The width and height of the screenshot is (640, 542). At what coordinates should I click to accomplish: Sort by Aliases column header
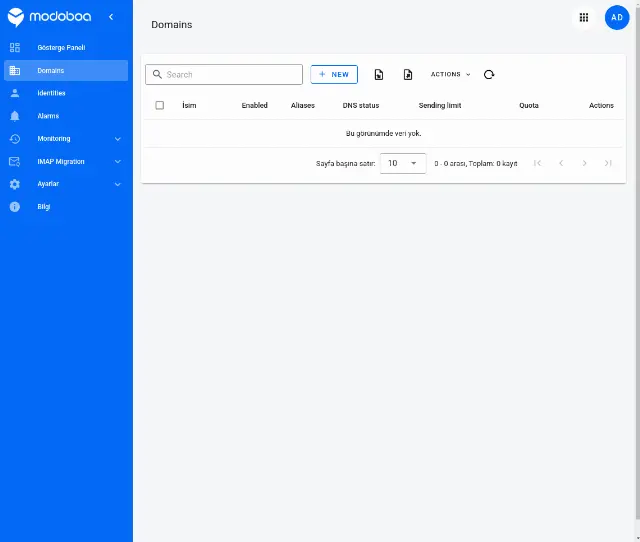coord(302,105)
